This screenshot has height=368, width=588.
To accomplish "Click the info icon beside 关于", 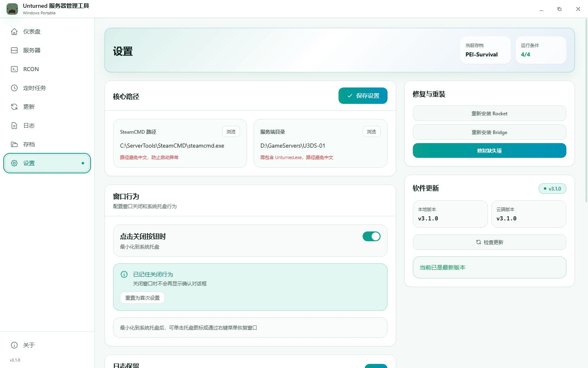I will (x=14, y=345).
